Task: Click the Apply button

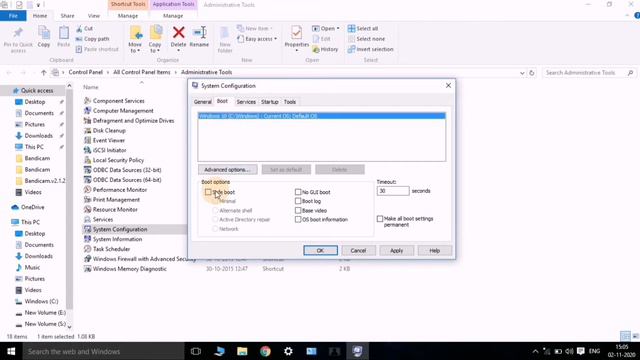Action: click(396, 251)
